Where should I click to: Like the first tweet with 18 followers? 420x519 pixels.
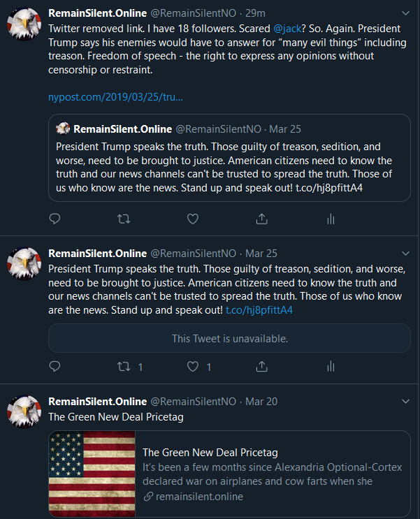click(193, 219)
